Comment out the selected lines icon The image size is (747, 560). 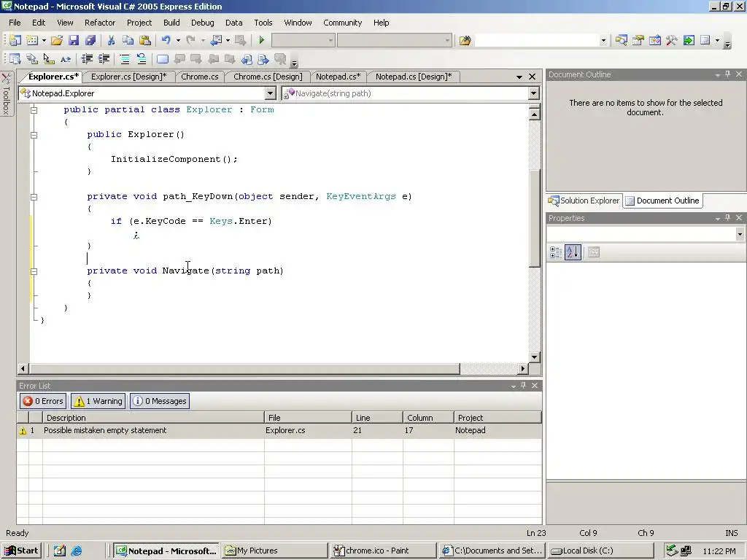(125, 59)
